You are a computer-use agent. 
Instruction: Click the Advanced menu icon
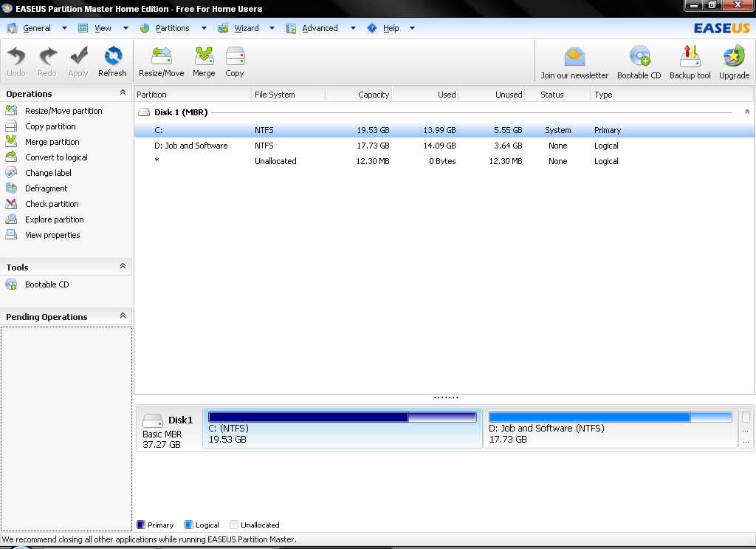(291, 29)
